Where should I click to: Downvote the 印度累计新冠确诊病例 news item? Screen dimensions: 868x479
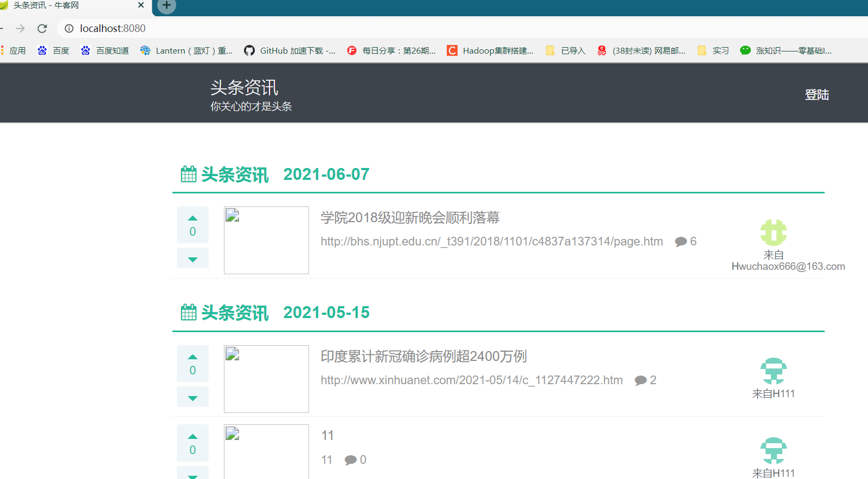pos(192,398)
